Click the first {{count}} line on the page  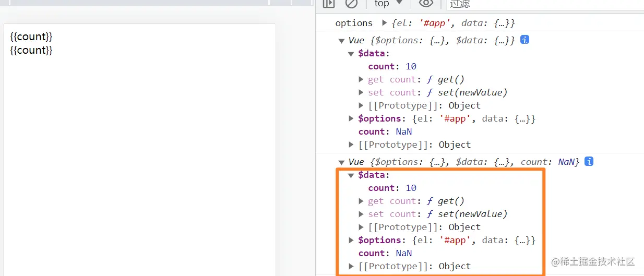pos(31,37)
